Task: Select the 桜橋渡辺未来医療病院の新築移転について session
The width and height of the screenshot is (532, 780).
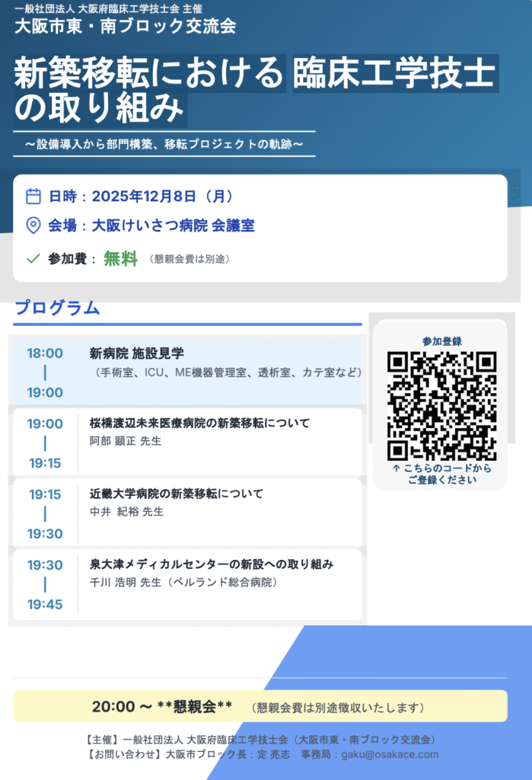Action: pos(199,424)
